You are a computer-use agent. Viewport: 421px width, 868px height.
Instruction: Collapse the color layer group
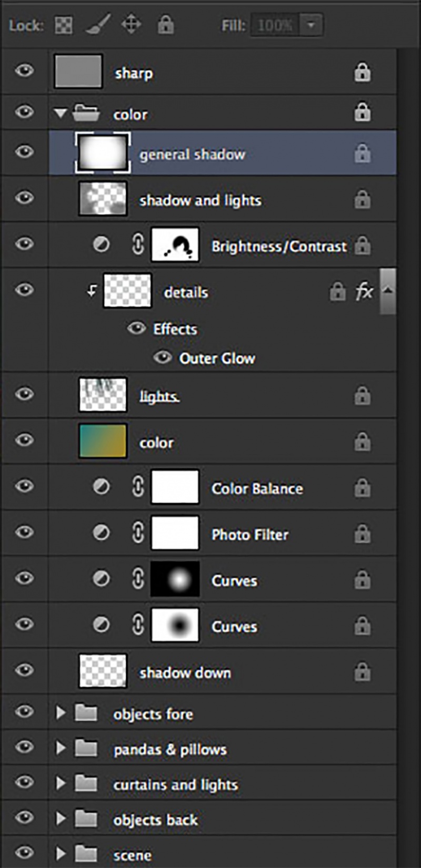pyautogui.click(x=61, y=113)
